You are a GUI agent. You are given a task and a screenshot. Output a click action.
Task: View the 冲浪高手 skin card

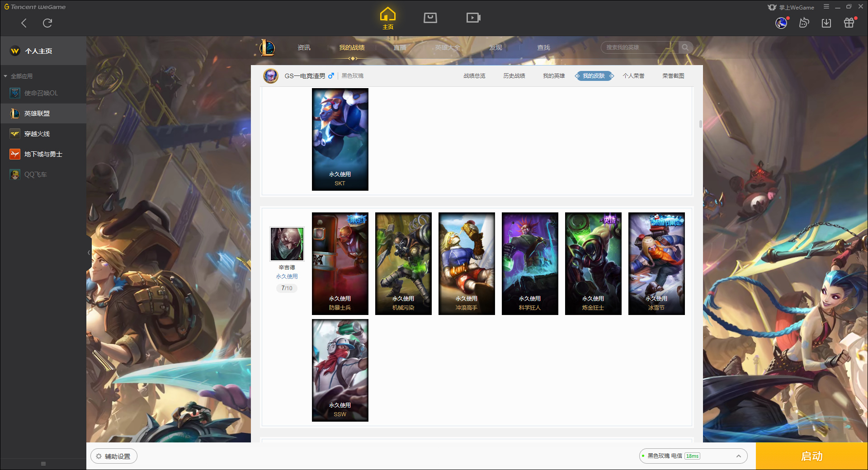[x=467, y=263]
